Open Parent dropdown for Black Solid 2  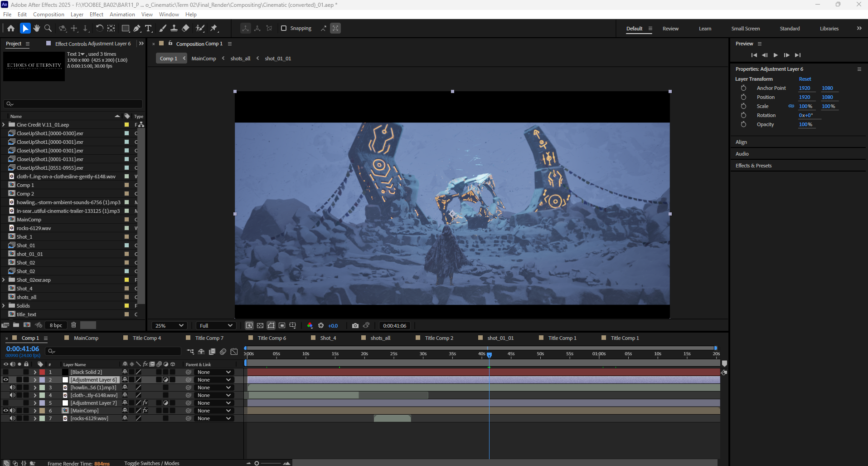pyautogui.click(x=214, y=372)
